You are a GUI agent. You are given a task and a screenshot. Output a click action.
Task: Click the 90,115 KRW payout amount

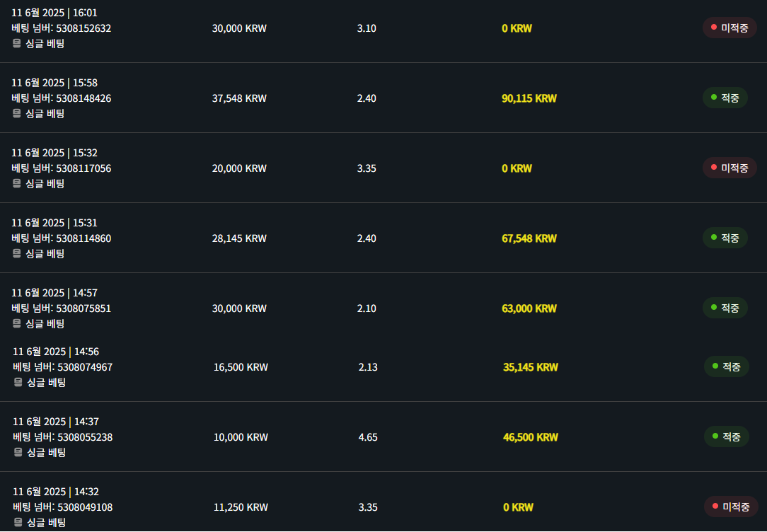(x=529, y=98)
